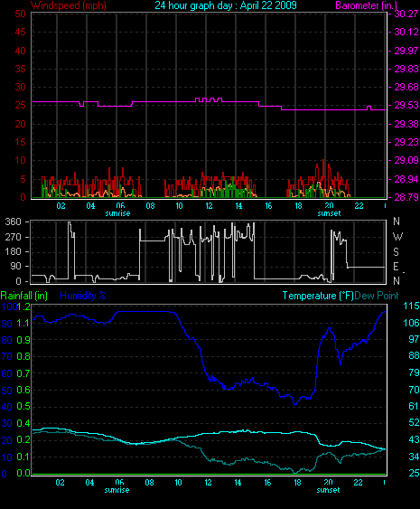This screenshot has height=509, width=420.
Task: Click windspeed axis value 45
Action: click(x=20, y=32)
